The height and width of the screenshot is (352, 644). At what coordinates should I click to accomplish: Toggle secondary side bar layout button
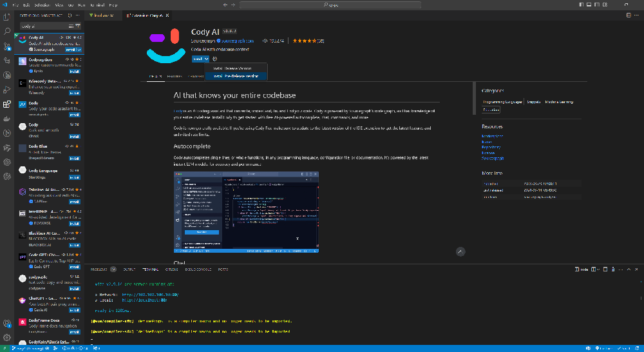click(597, 5)
